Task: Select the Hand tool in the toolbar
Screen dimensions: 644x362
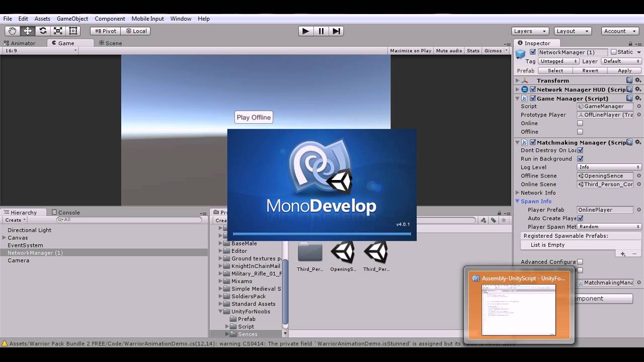Action: pyautogui.click(x=12, y=31)
